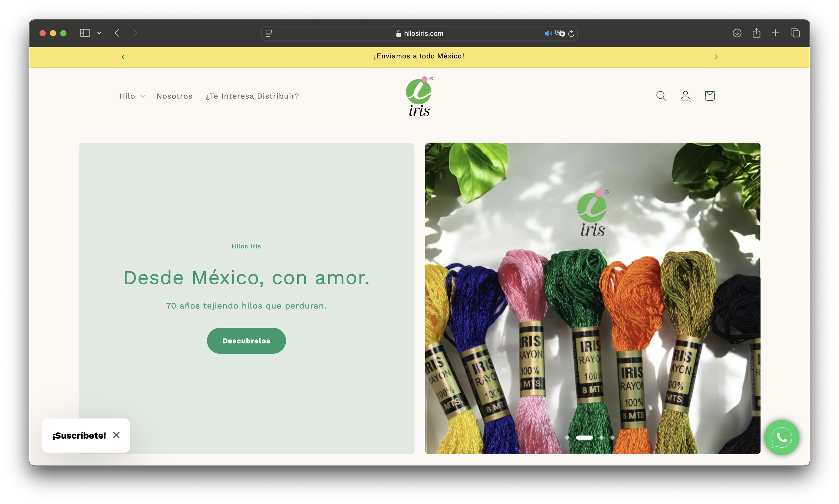Screen dimensions: 839x504
Task: Open the shopping cart bag icon
Action: pos(709,96)
